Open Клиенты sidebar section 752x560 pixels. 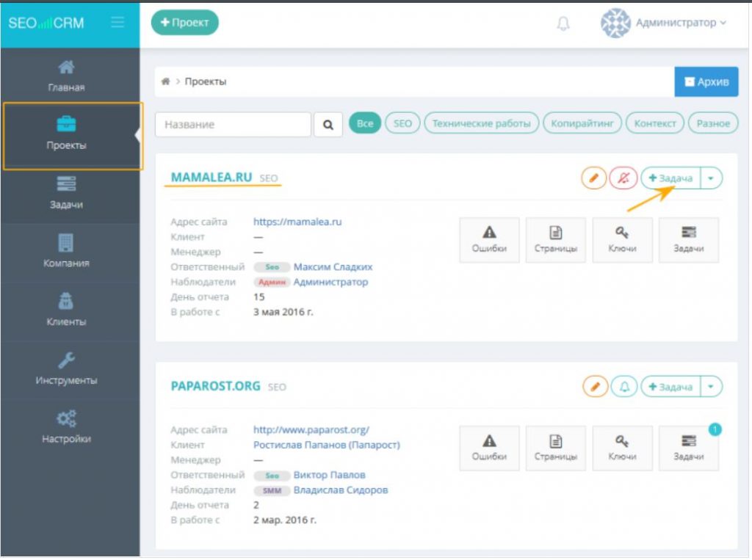[x=66, y=309]
